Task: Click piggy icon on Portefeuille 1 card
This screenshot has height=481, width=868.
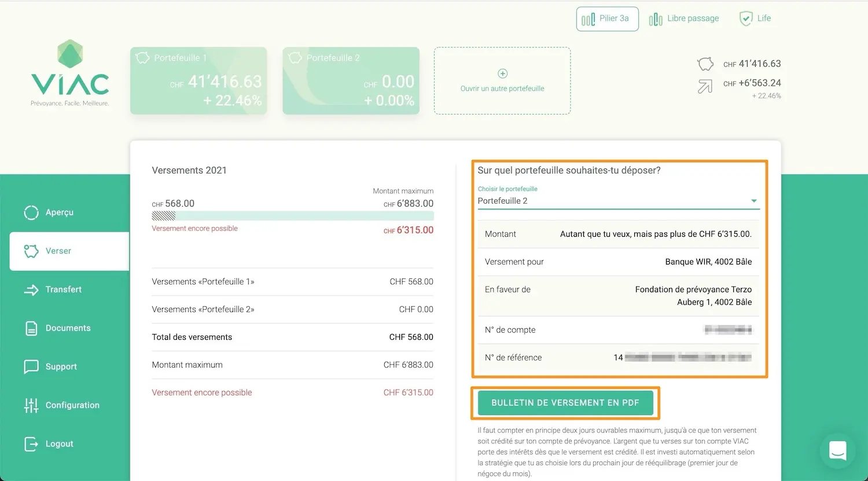Action: [142, 58]
